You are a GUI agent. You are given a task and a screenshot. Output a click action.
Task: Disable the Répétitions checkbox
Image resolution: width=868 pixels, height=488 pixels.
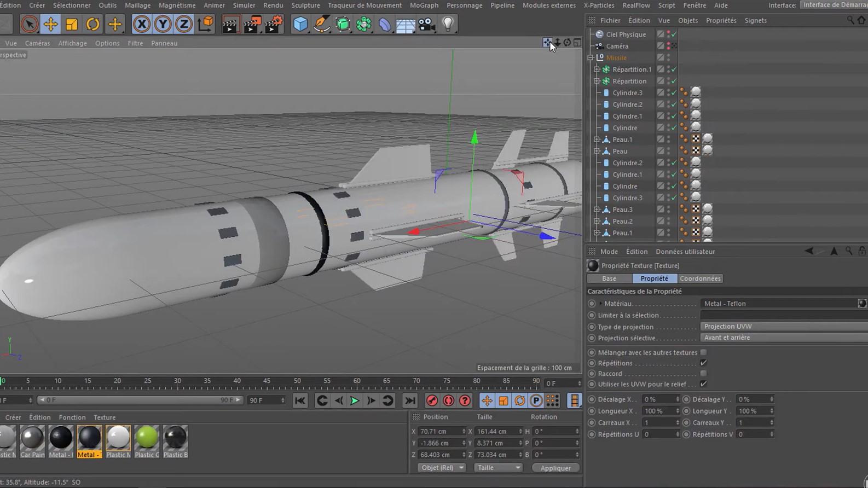[704, 363]
